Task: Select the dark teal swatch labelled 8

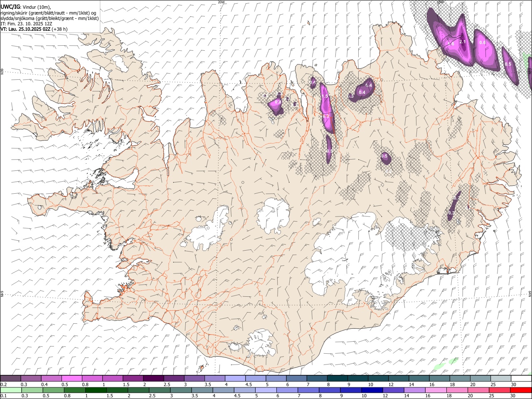Action: click(337, 378)
